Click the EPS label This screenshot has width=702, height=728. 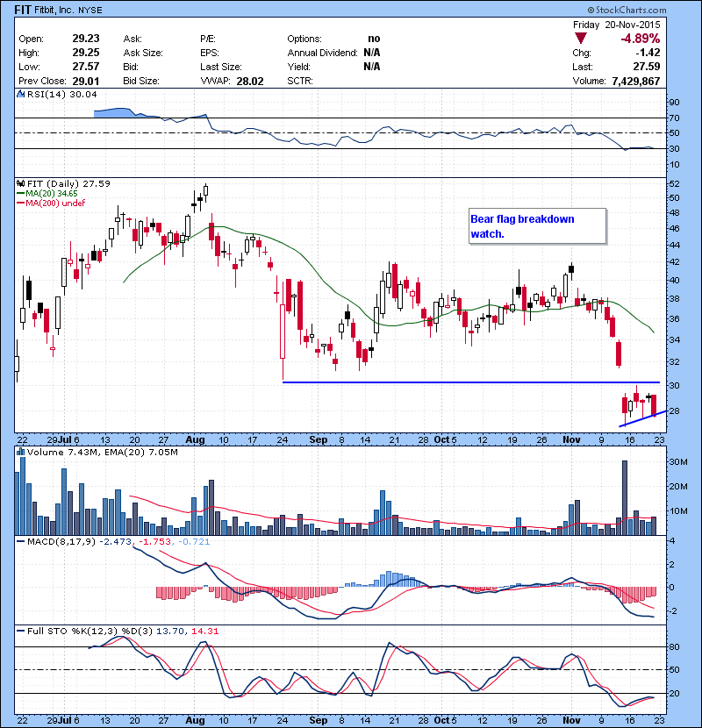coord(210,53)
